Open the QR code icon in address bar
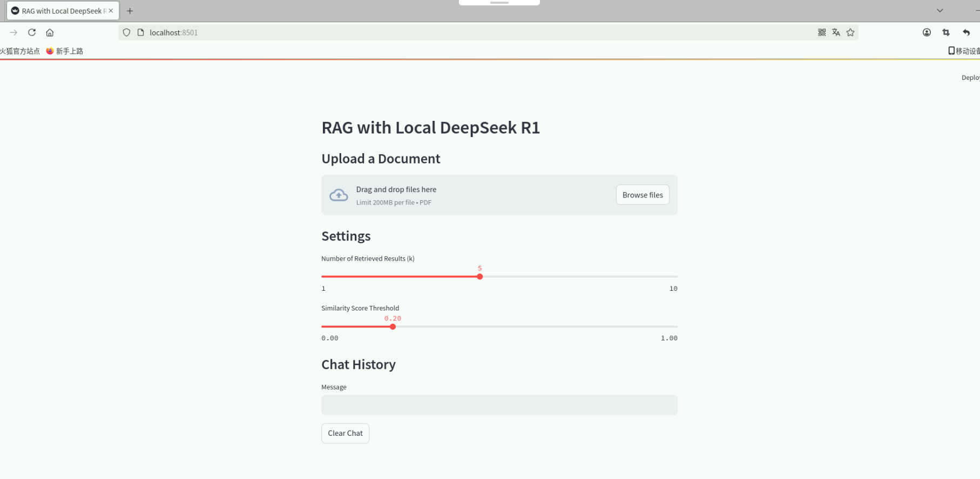 [822, 32]
